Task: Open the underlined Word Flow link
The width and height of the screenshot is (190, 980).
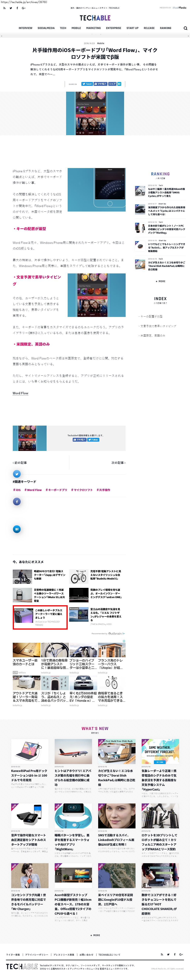Action: click(20, 393)
